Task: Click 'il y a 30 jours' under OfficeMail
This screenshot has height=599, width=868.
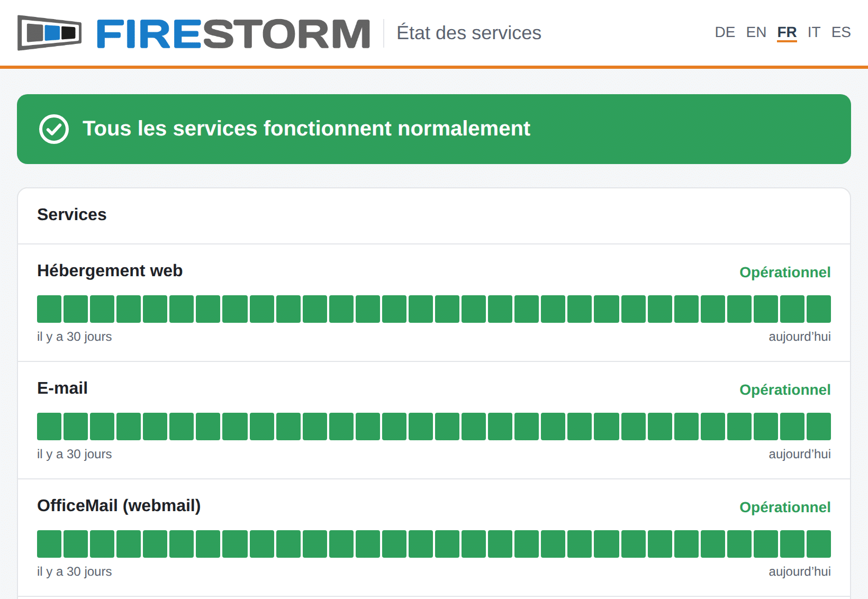Action: pos(75,572)
